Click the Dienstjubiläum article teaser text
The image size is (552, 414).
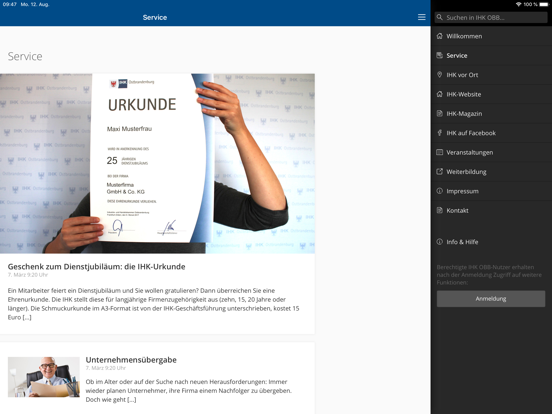click(153, 304)
